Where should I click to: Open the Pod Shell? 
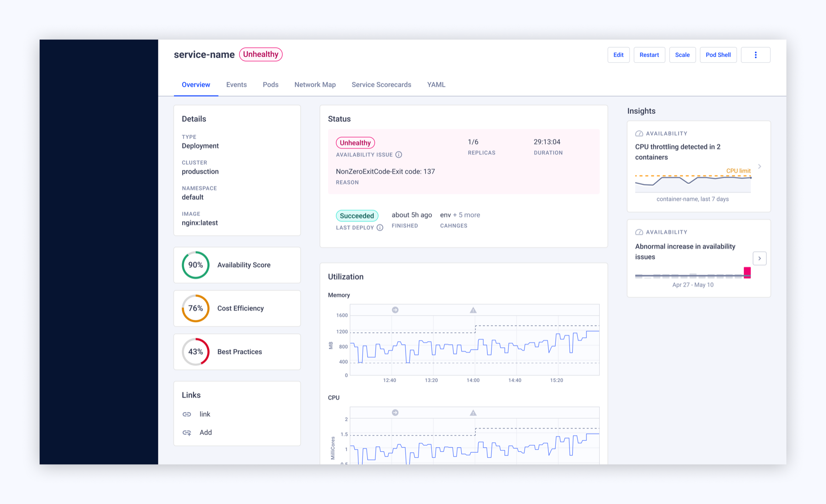718,55
